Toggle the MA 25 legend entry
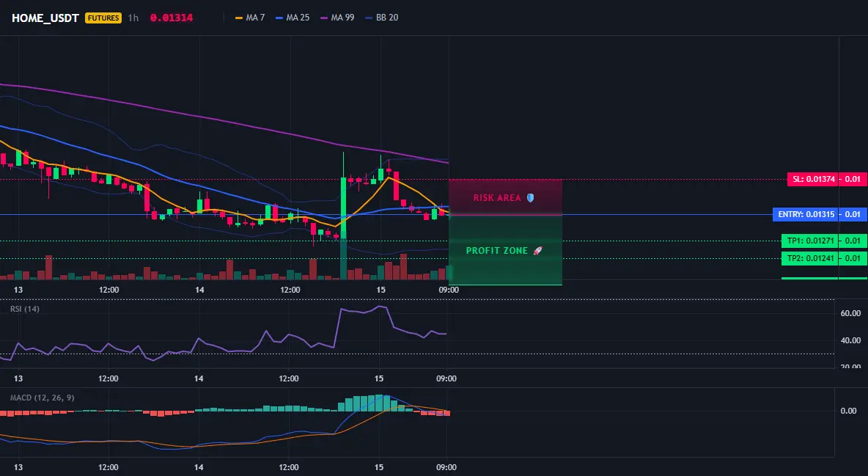The image size is (868, 476). tap(293, 18)
